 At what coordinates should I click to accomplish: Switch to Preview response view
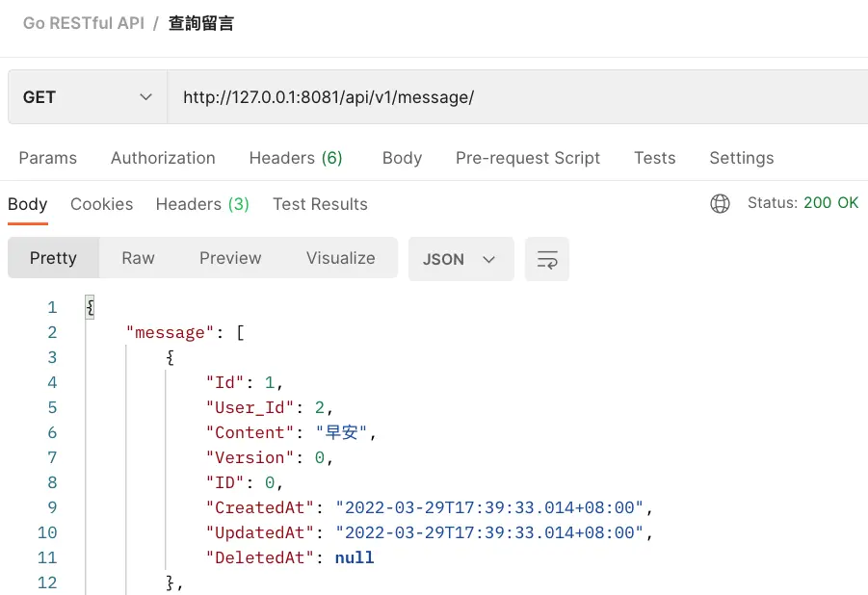point(230,258)
